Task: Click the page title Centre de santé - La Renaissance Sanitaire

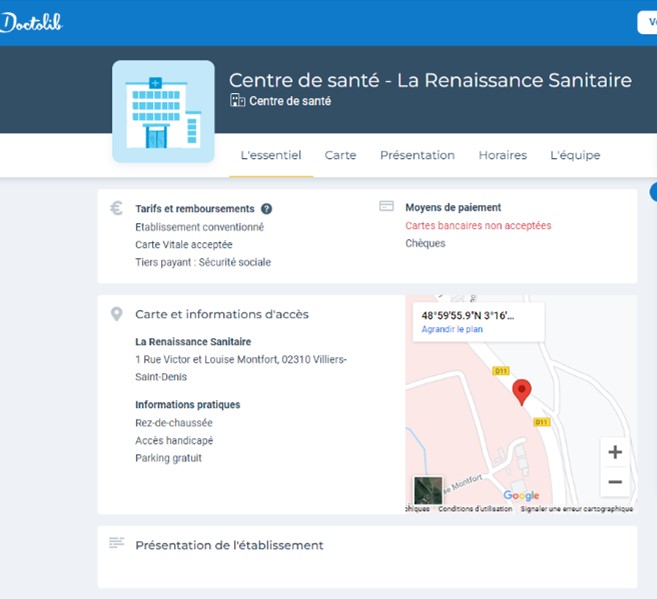Action: [x=430, y=80]
